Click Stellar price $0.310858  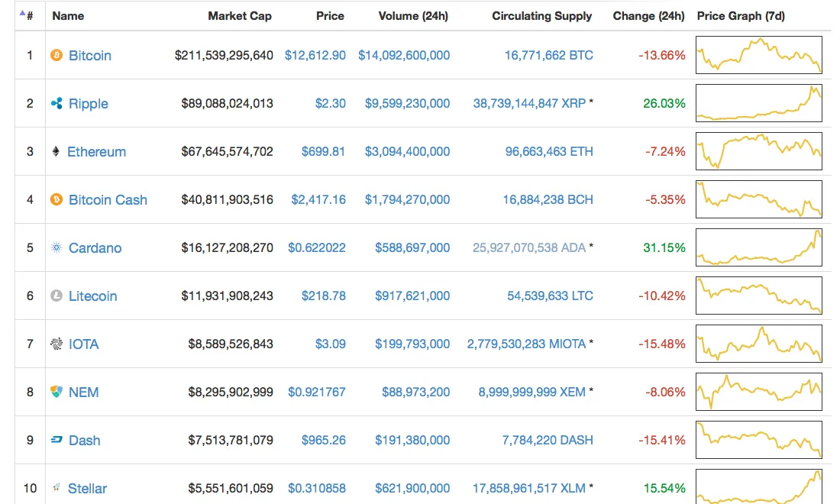[317, 489]
